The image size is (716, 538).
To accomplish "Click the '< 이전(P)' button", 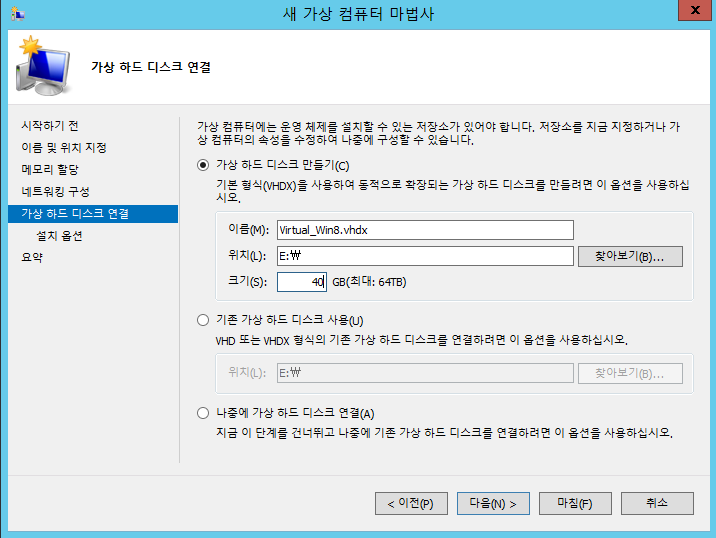I will coord(411,503).
